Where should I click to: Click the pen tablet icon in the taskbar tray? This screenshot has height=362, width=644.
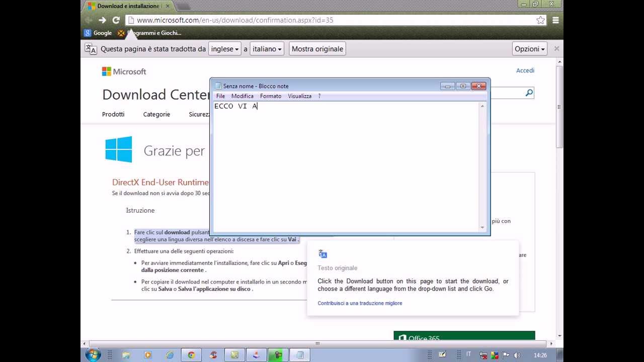pos(442,354)
